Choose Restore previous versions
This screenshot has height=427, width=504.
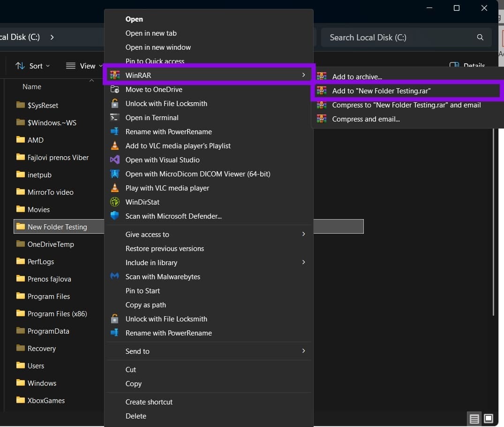coord(209,248)
